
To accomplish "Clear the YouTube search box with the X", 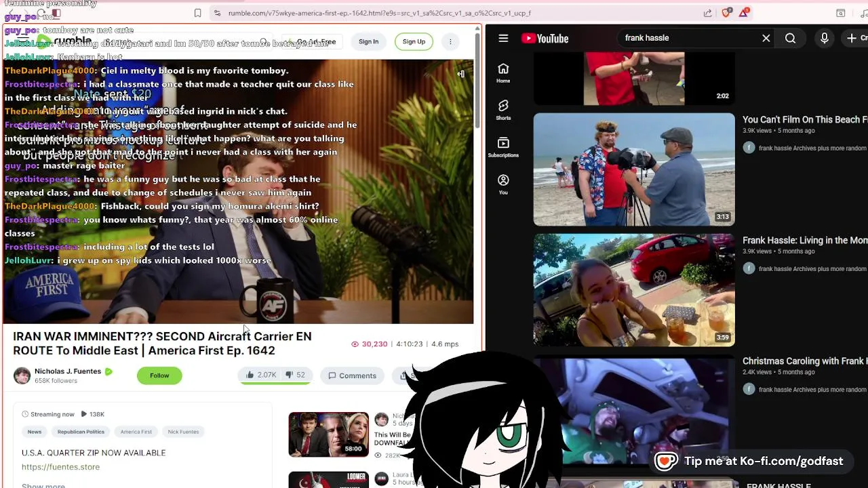I will [x=766, y=39].
